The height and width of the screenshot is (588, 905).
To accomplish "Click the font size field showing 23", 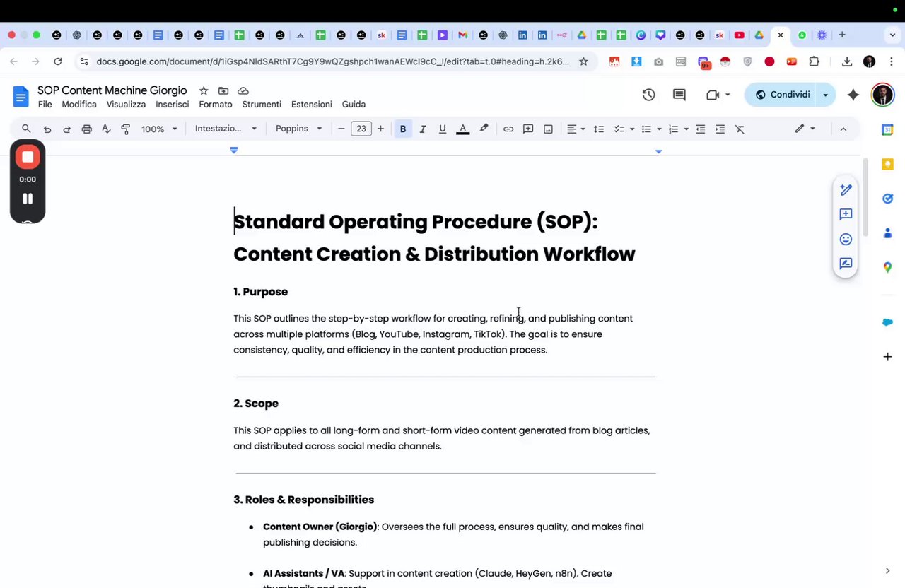I will (361, 129).
